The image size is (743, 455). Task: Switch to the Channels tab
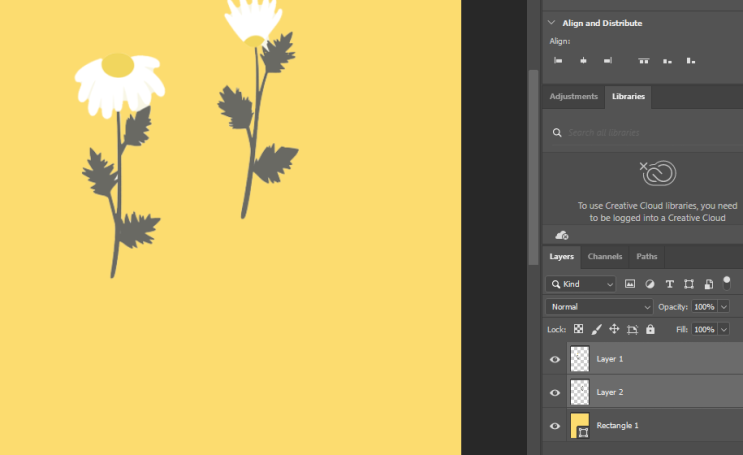coord(605,256)
